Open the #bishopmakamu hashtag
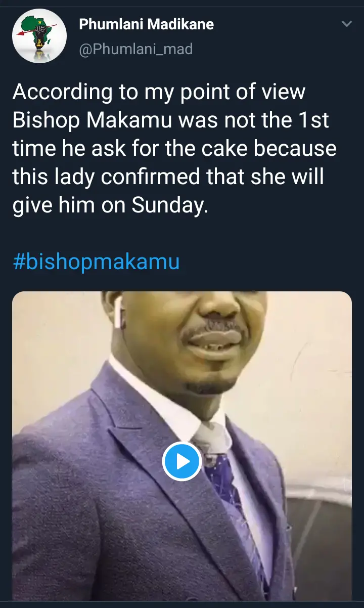The height and width of the screenshot is (608, 364). click(x=96, y=263)
